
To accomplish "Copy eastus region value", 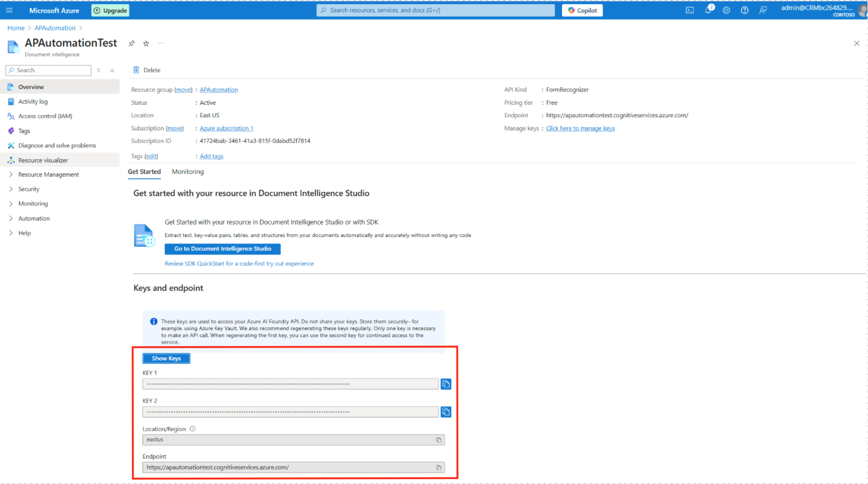I will point(439,440).
